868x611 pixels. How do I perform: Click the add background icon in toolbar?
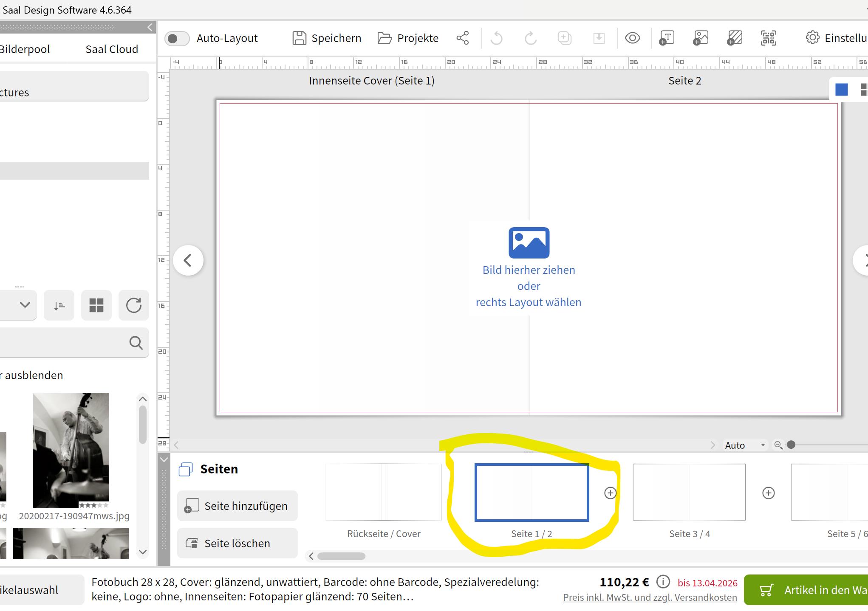(735, 38)
